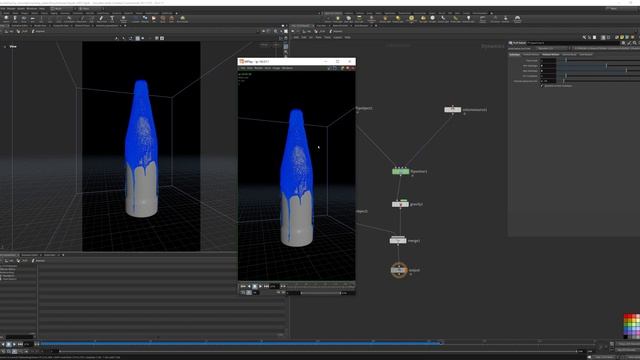Select the gravity1 node
The image size is (640, 360).
click(400, 204)
